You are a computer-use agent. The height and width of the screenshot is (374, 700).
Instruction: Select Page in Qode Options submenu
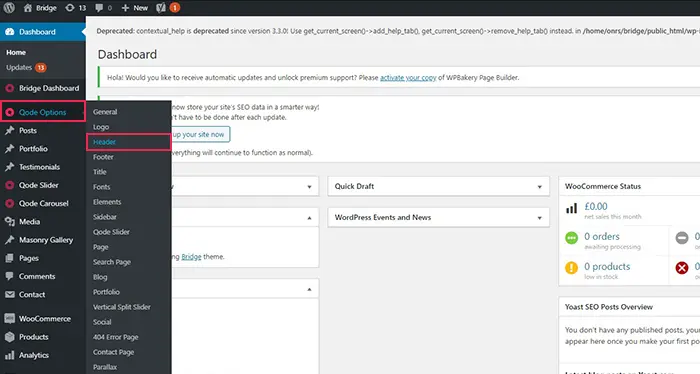coord(100,247)
